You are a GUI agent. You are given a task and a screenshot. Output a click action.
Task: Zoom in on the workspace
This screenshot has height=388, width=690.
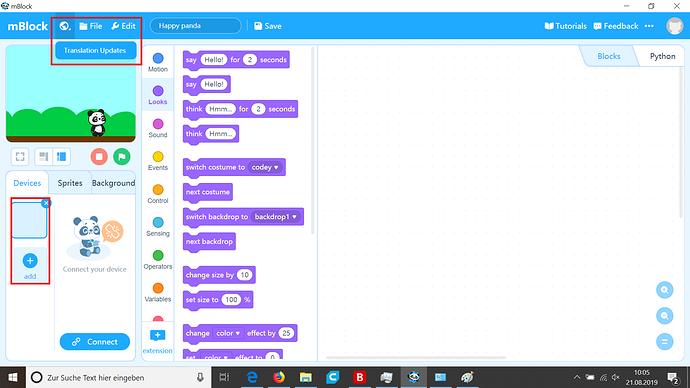click(664, 290)
